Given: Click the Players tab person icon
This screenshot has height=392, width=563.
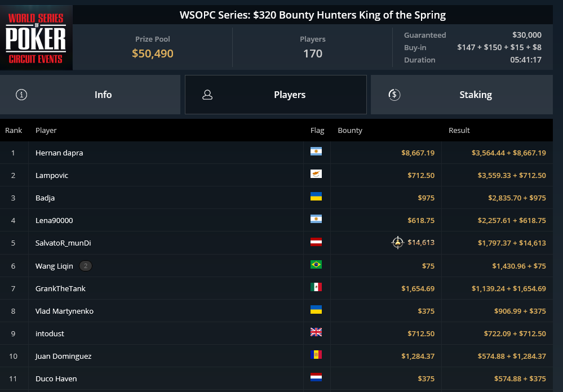Looking at the screenshot, I should coord(207,95).
